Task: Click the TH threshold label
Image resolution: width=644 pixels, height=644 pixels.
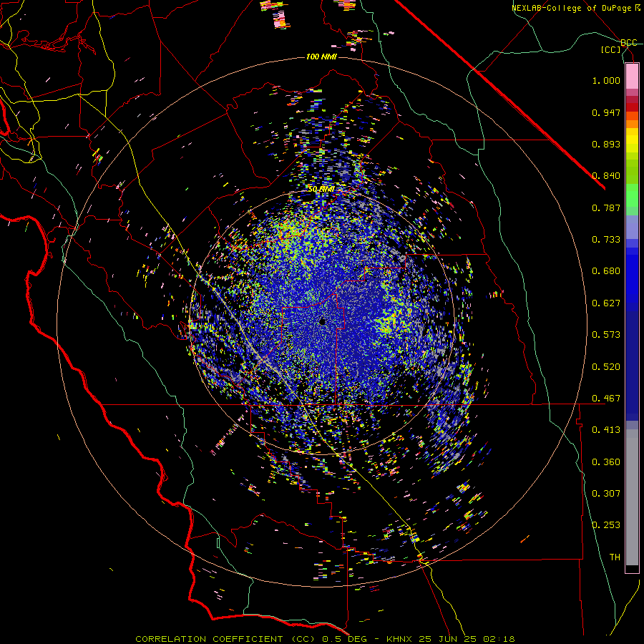Action: [615, 557]
